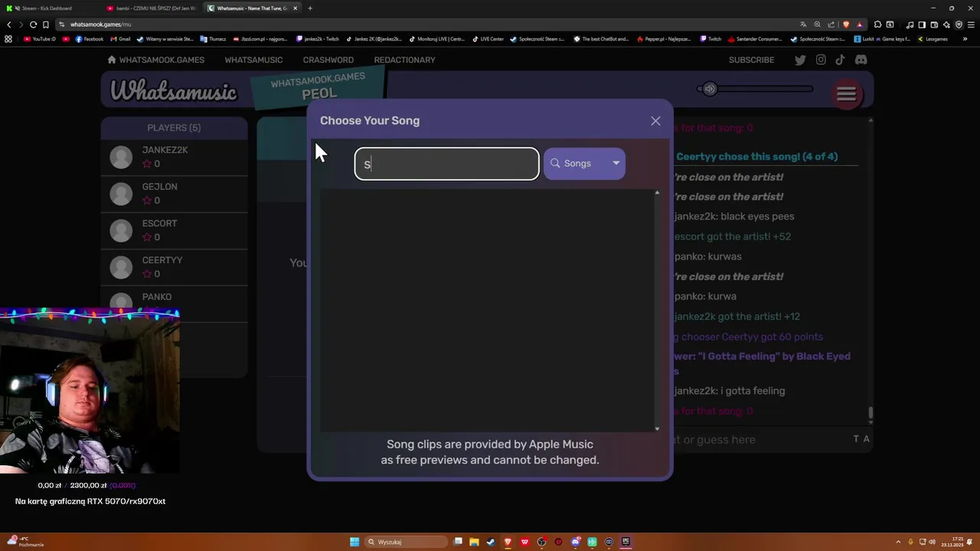Open the YouTube bookmark
Screen dimensions: 980x551
click(x=40, y=39)
